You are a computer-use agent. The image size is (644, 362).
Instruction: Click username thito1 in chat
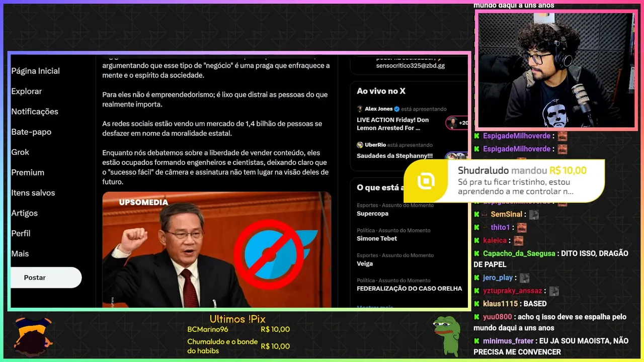tap(501, 227)
